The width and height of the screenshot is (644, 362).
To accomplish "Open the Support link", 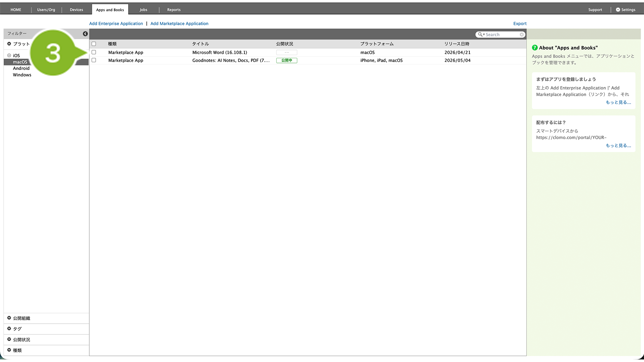I will 595,10.
